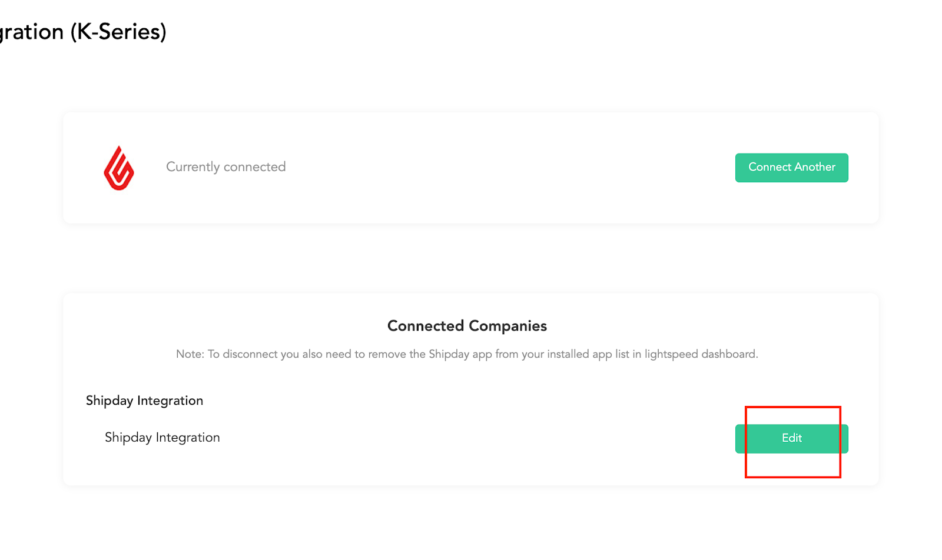
Task: Click the Connect Another button
Action: tap(791, 168)
